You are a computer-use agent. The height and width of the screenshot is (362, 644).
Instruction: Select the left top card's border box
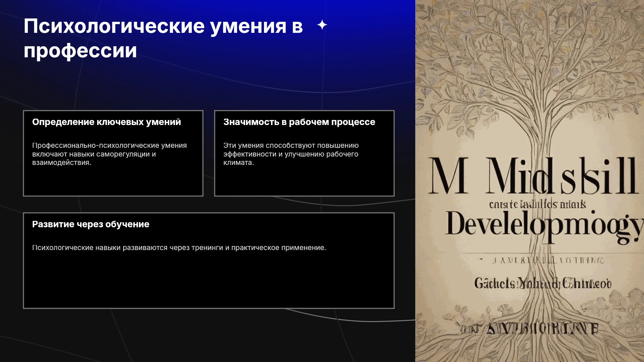click(113, 153)
